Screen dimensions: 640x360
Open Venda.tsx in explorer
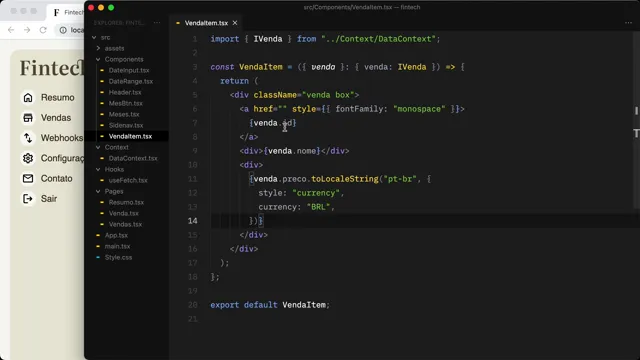pyautogui.click(x=123, y=213)
